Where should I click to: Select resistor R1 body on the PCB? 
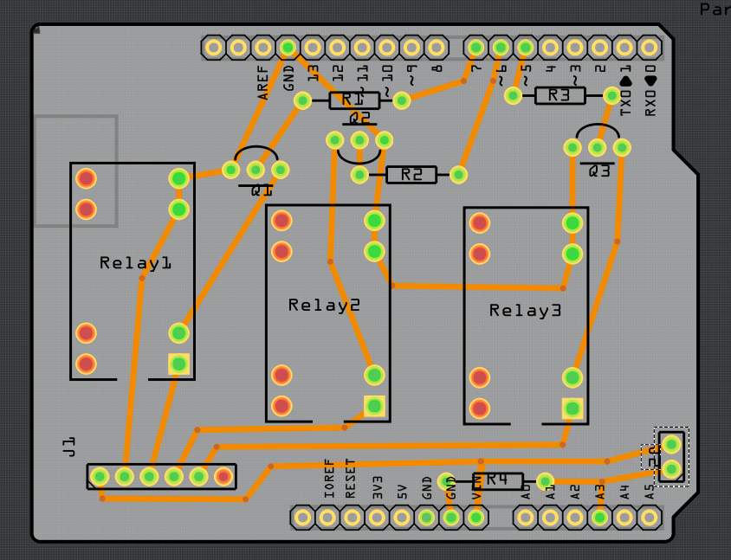pos(354,100)
